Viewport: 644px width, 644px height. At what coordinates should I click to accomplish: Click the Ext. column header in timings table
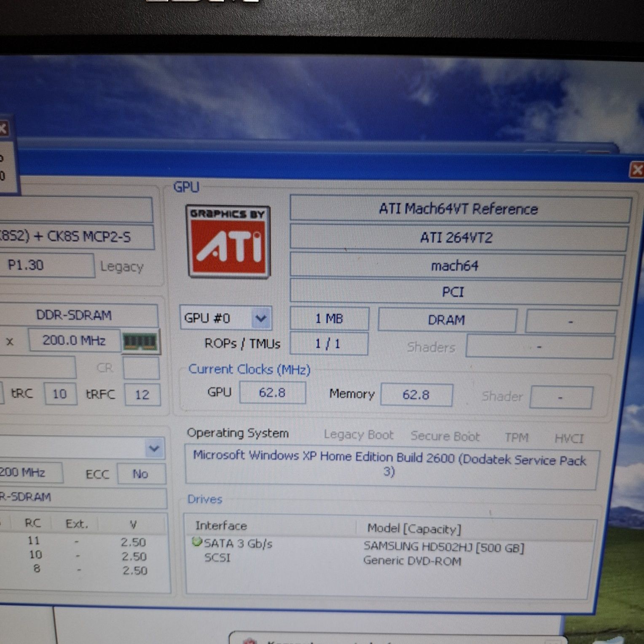pyautogui.click(x=77, y=524)
